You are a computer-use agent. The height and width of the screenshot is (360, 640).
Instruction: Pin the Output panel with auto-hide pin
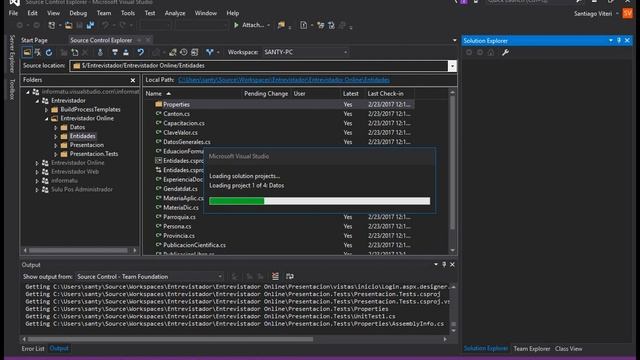[444, 264]
